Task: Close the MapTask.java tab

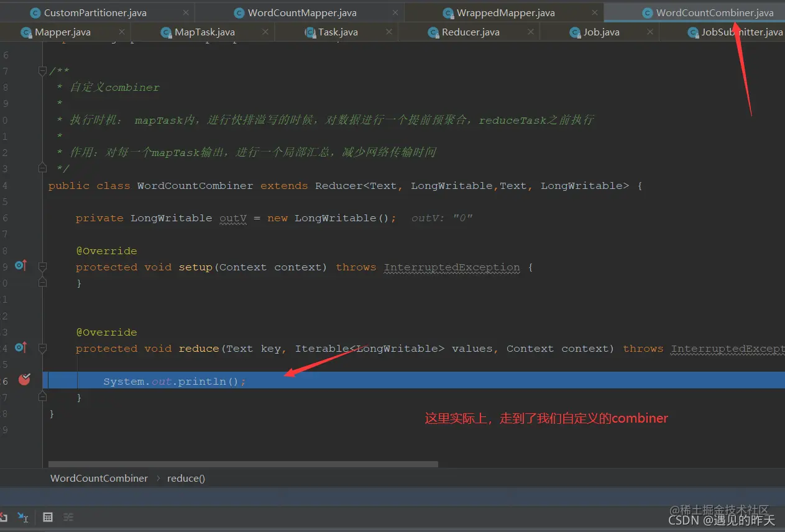Action: click(265, 32)
